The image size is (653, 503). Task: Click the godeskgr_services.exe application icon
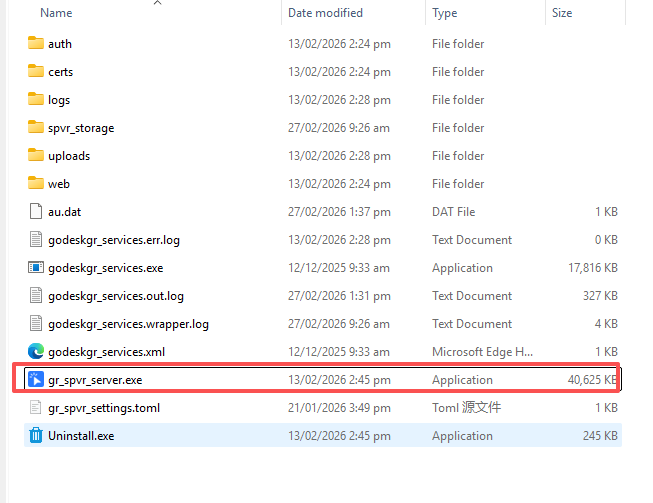coord(36,268)
